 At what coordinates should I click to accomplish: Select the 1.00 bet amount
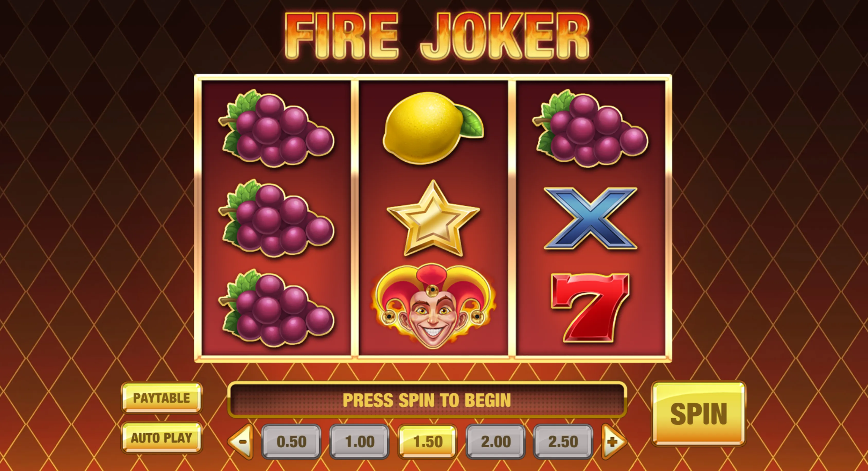(x=360, y=442)
